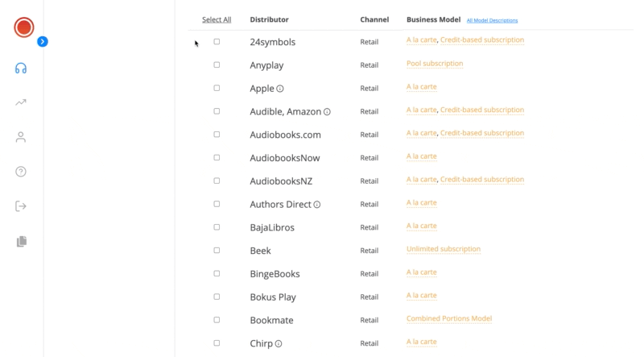The image size is (644, 357).
Task: Open the help question mark icon
Action: (21, 172)
